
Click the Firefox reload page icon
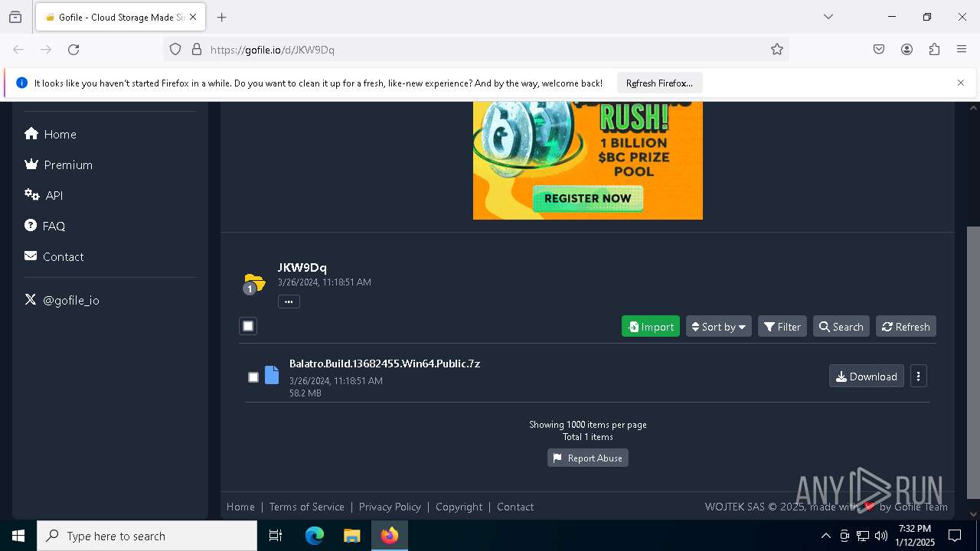coord(73,50)
